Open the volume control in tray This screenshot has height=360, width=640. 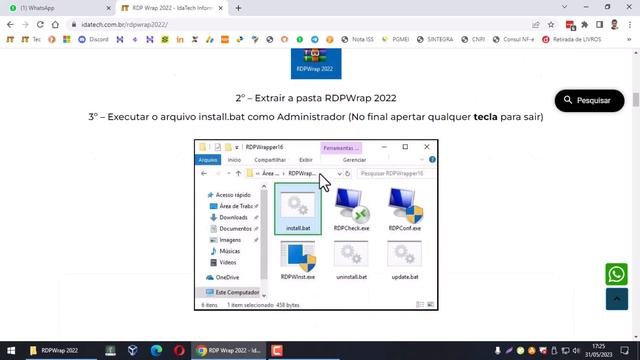click(x=576, y=351)
